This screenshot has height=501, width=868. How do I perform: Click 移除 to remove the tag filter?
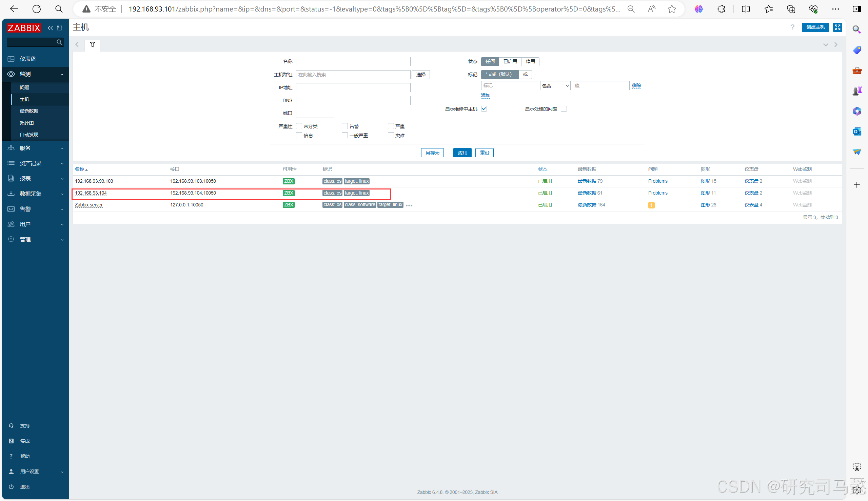pyautogui.click(x=636, y=86)
